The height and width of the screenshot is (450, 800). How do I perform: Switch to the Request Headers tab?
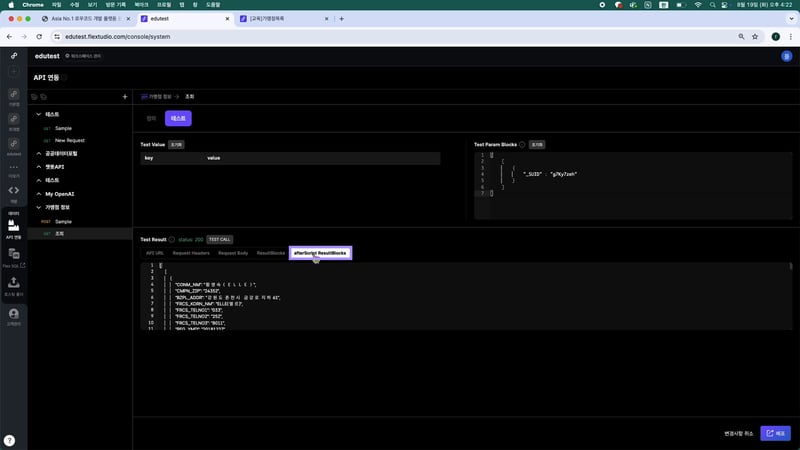191,253
